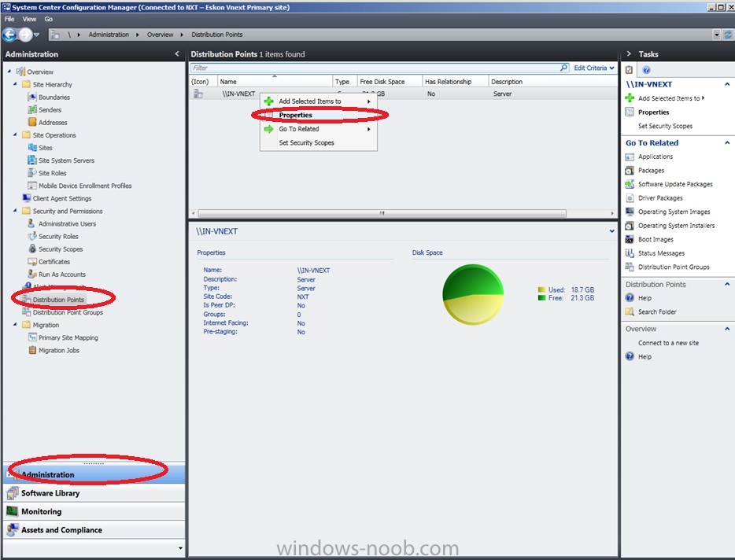Open Add Selected Items to submenu in context menu
This screenshot has width=735, height=560.
pos(318,101)
